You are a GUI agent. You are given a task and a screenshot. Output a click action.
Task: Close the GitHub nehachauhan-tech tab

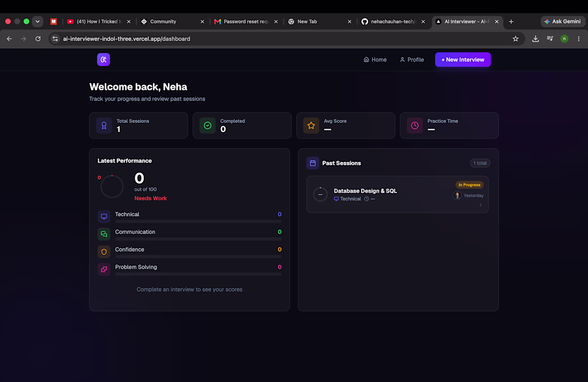click(x=423, y=22)
